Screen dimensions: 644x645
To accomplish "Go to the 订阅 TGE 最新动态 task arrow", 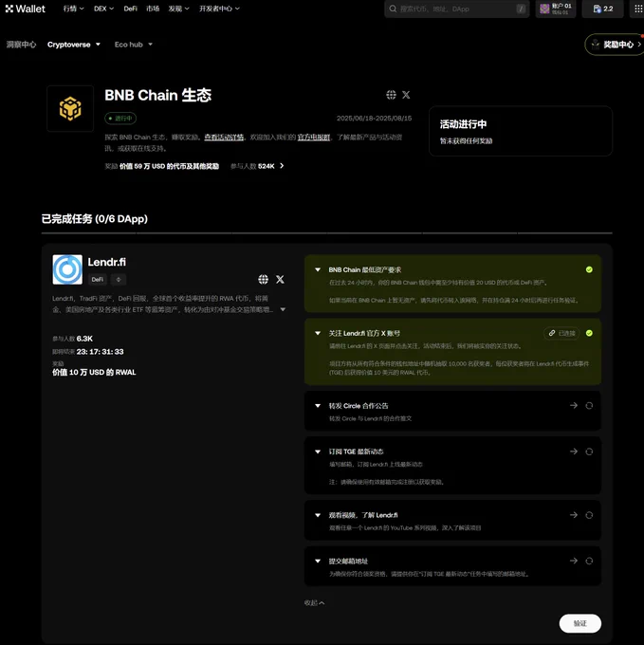I will click(574, 451).
